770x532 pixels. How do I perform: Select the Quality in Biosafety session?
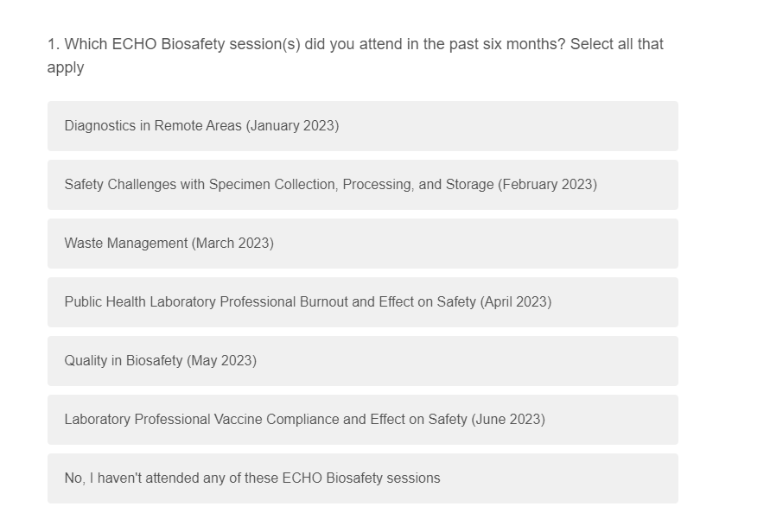(x=160, y=361)
